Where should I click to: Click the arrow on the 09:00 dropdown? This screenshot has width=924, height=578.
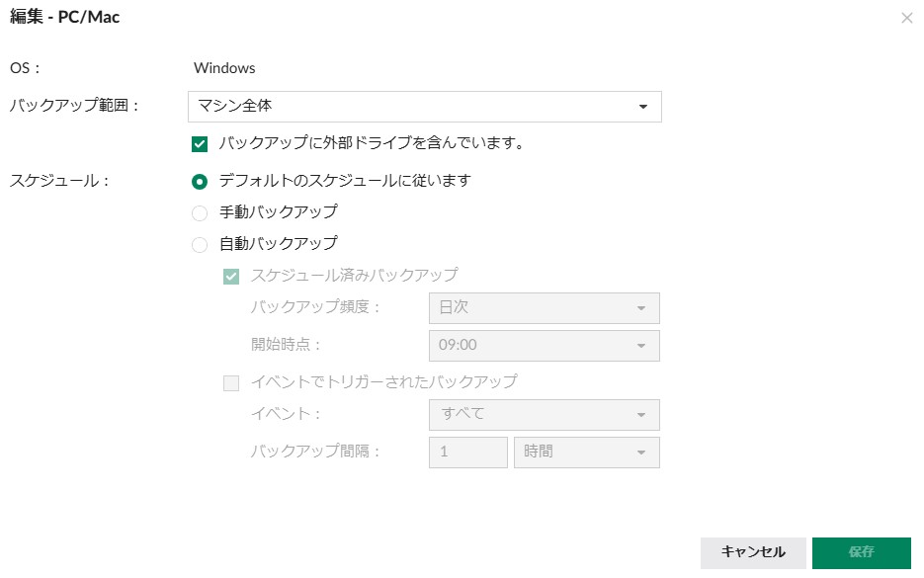[x=641, y=346]
